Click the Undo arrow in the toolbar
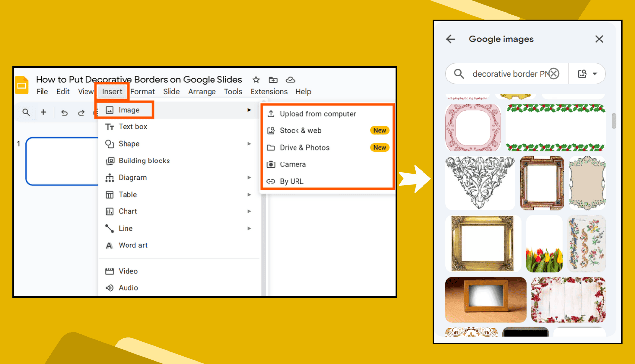Viewport: 635px width, 364px height. tap(64, 112)
